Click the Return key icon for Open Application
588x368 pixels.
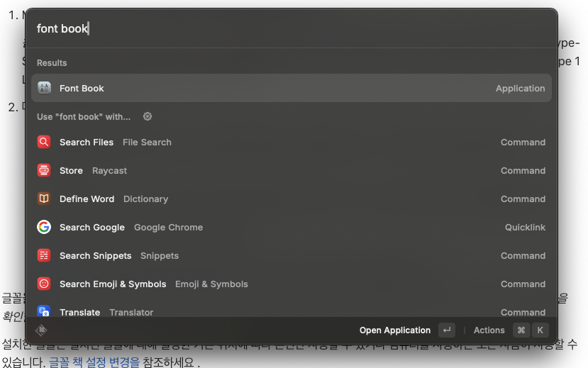447,330
